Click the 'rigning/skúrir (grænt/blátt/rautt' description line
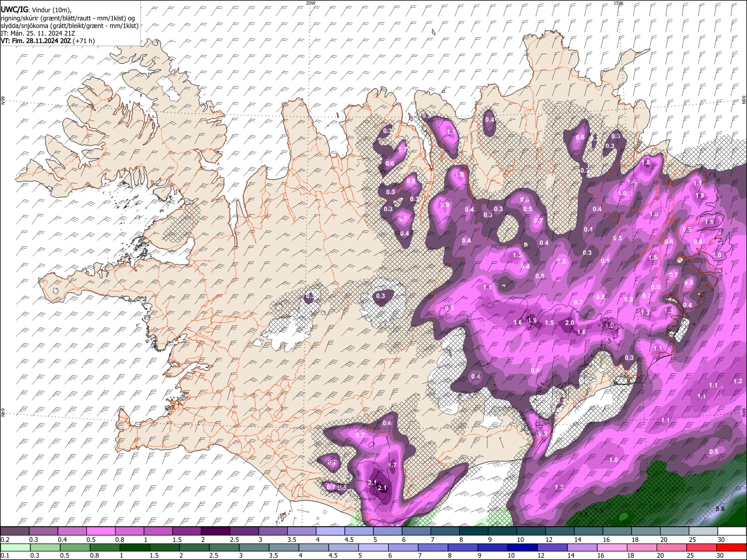 tap(67, 18)
